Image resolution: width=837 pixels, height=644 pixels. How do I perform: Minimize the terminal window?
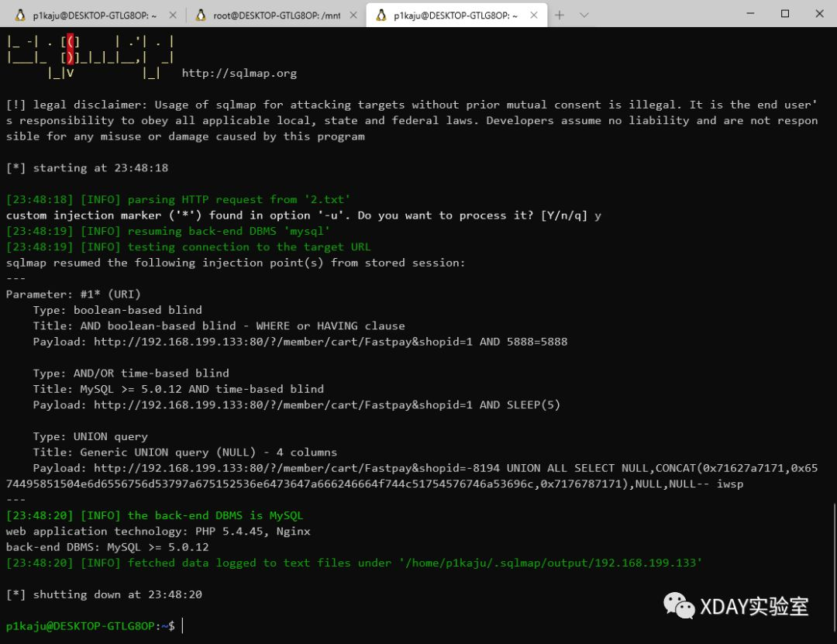[x=750, y=13]
